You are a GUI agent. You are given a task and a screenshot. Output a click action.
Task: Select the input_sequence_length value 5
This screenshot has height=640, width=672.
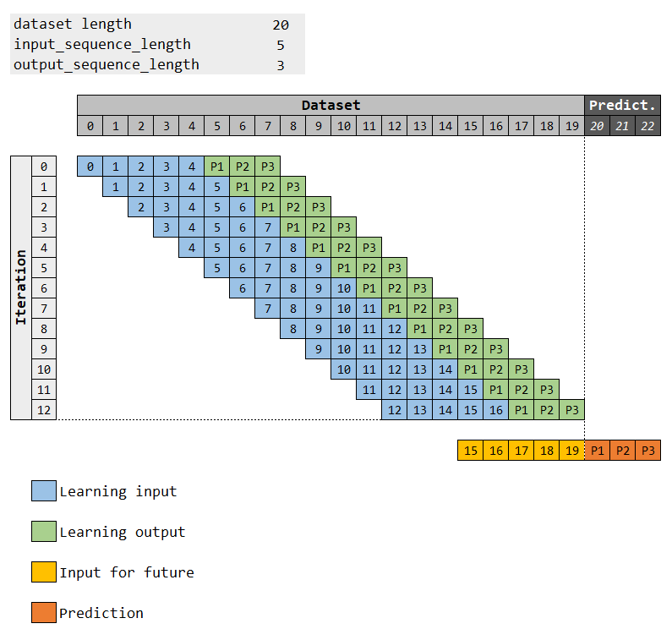click(281, 45)
